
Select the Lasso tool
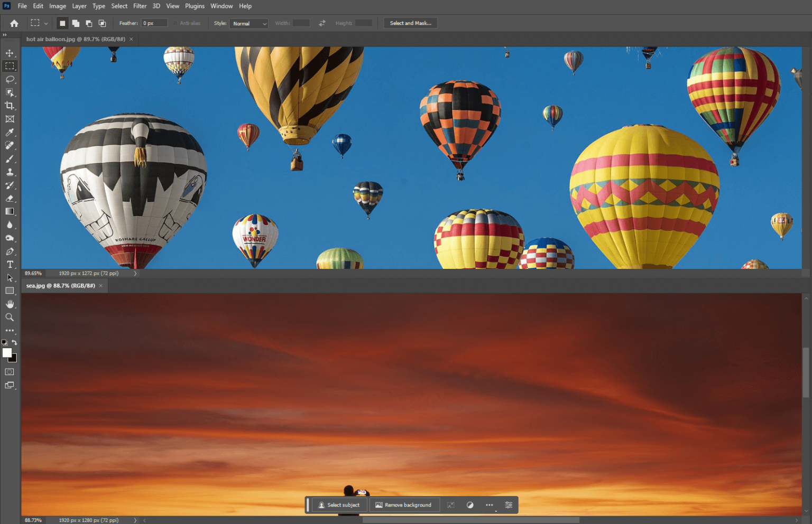[10, 80]
